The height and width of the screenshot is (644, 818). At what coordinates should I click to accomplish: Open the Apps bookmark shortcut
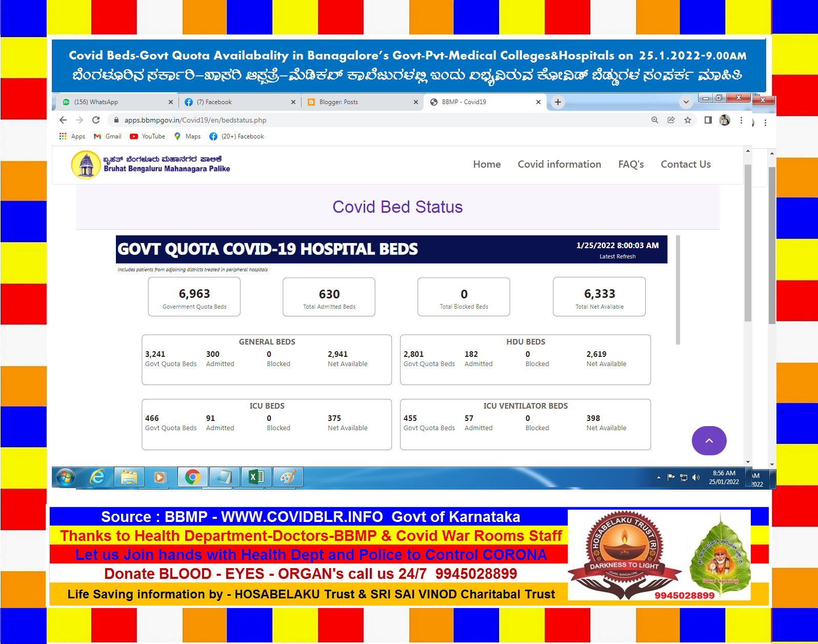(x=72, y=136)
